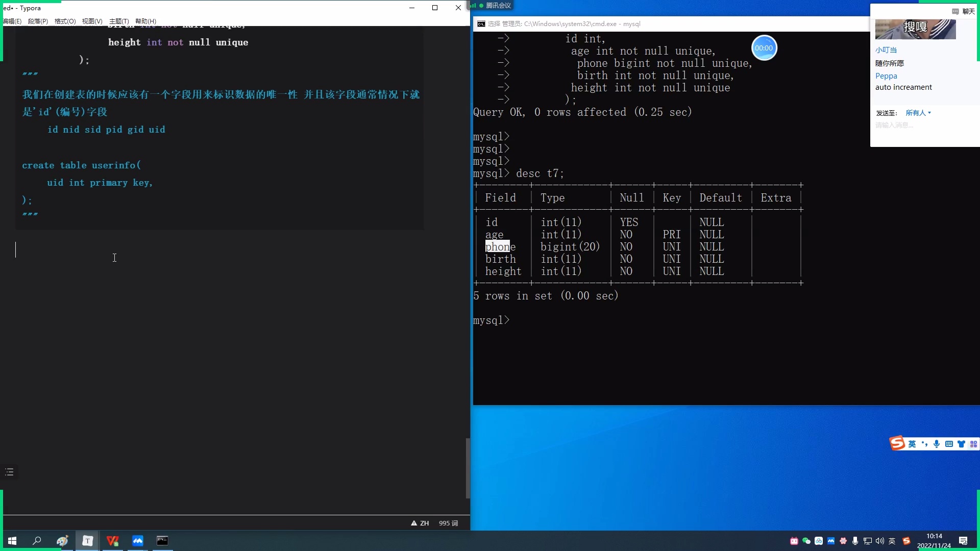Click 随你所愿 chat message
The height and width of the screenshot is (551, 980).
click(890, 63)
